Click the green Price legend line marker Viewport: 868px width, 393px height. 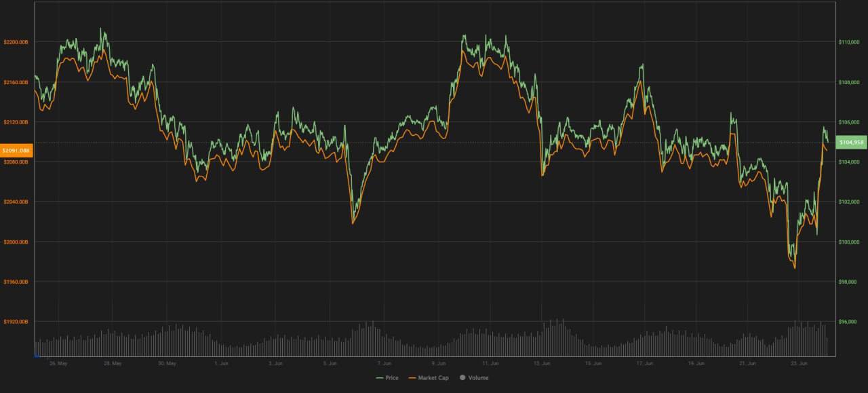[x=379, y=377]
